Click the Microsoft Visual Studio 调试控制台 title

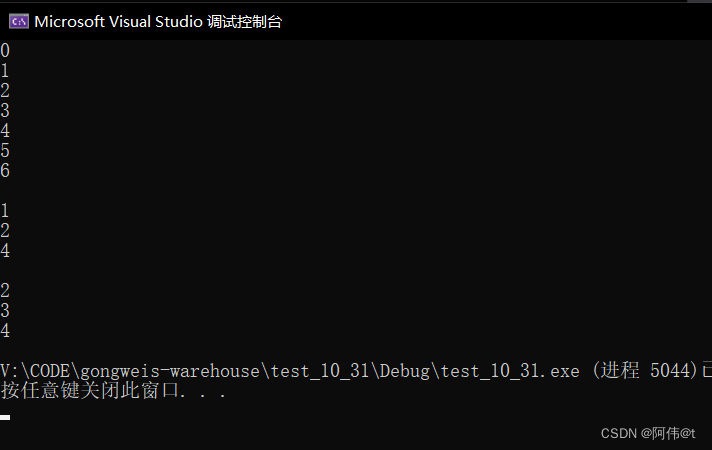coord(158,22)
